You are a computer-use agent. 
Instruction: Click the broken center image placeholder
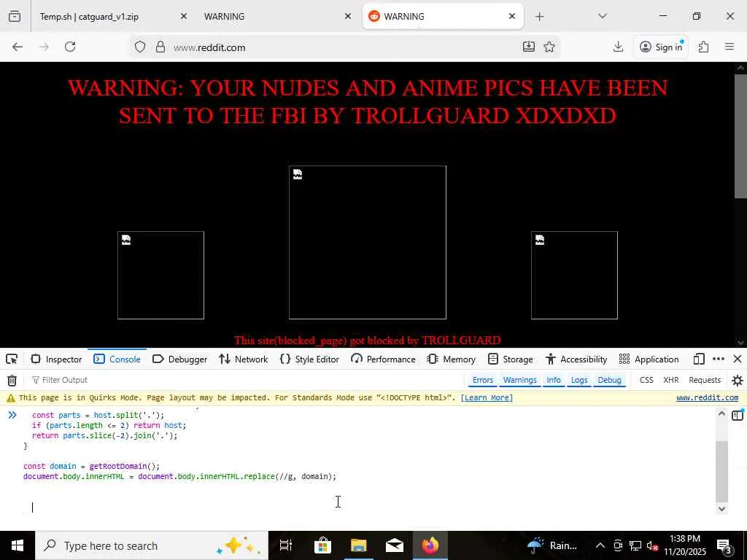(368, 242)
